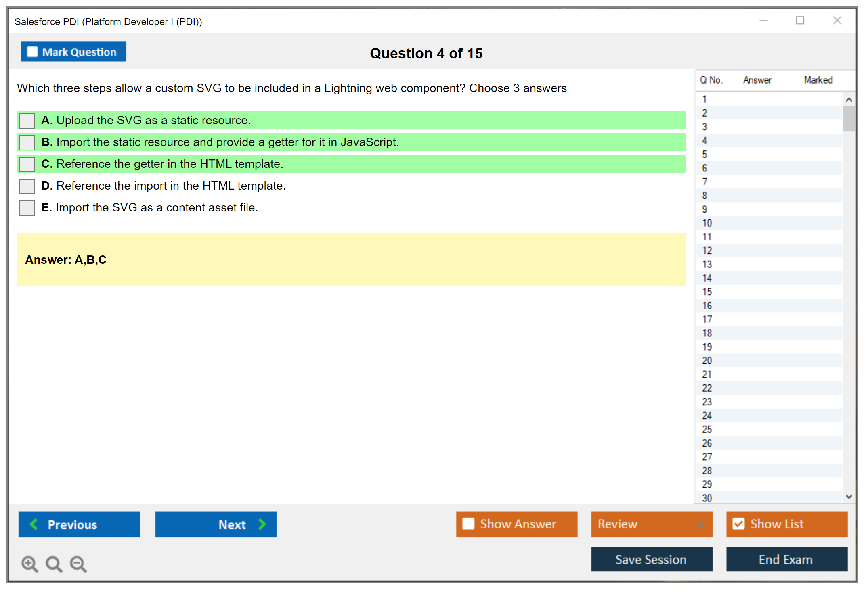Click the Save Session button

pyautogui.click(x=651, y=559)
